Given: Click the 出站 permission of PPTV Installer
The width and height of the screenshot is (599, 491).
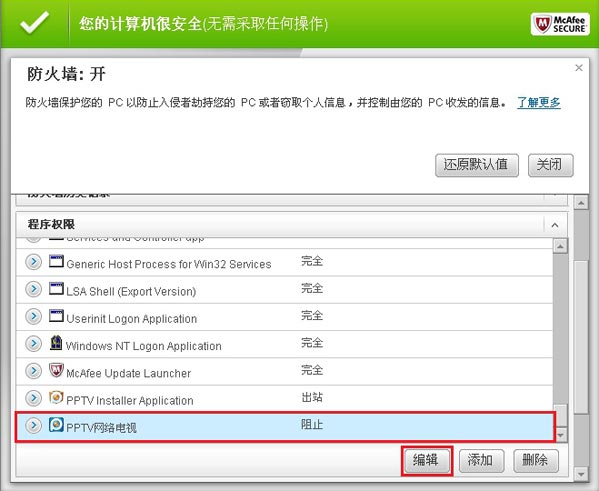Looking at the screenshot, I should (x=312, y=397).
